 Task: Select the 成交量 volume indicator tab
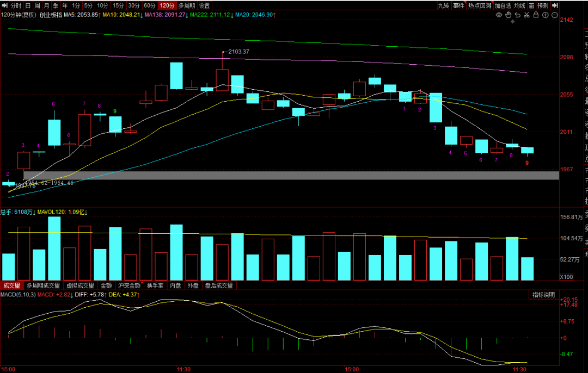point(11,285)
